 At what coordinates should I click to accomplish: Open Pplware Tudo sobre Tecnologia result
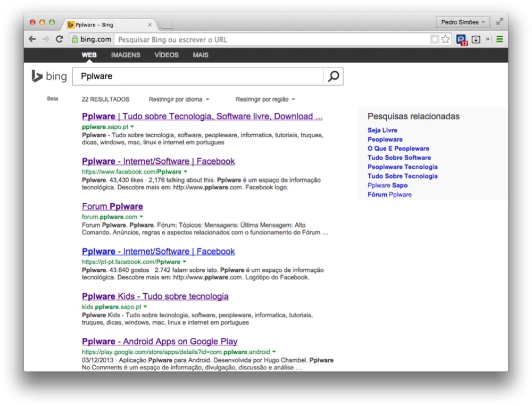tap(202, 117)
